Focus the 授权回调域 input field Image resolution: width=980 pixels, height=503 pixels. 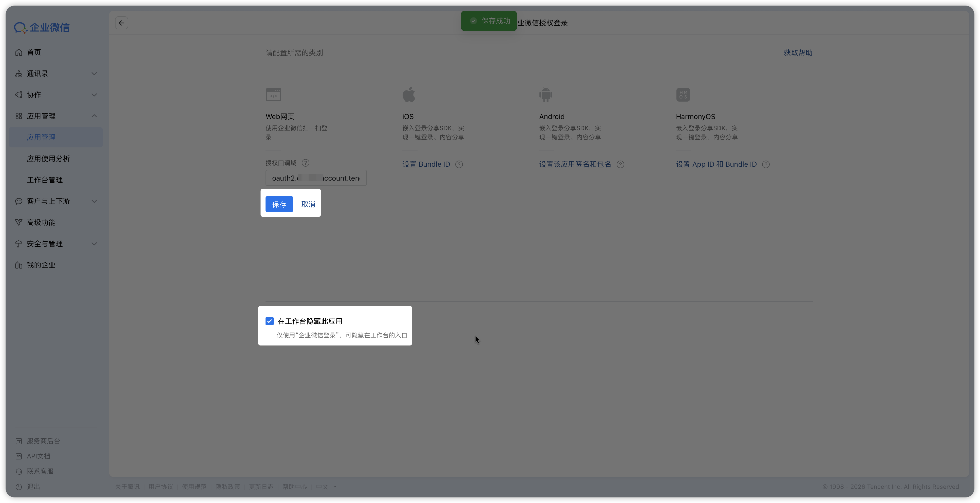click(x=316, y=178)
